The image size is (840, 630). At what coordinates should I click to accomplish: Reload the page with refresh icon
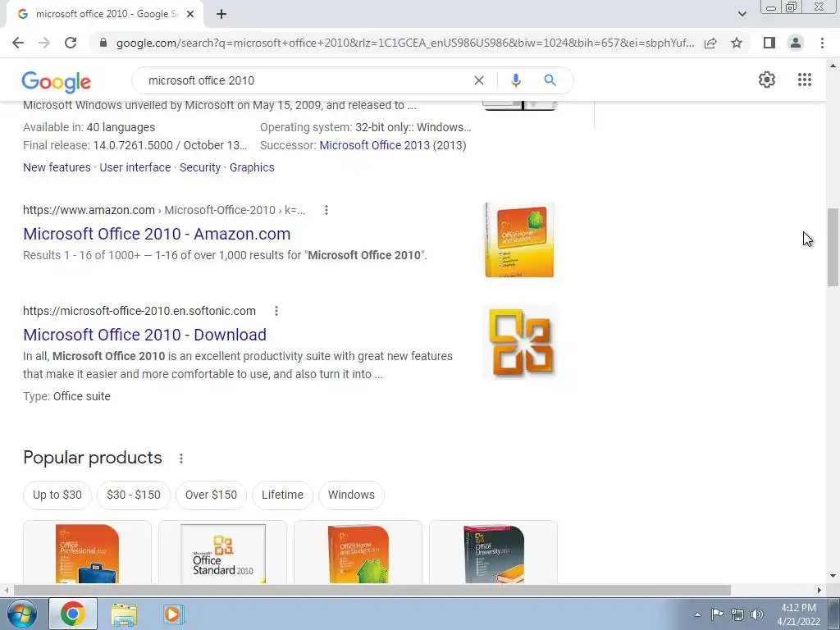[71, 43]
